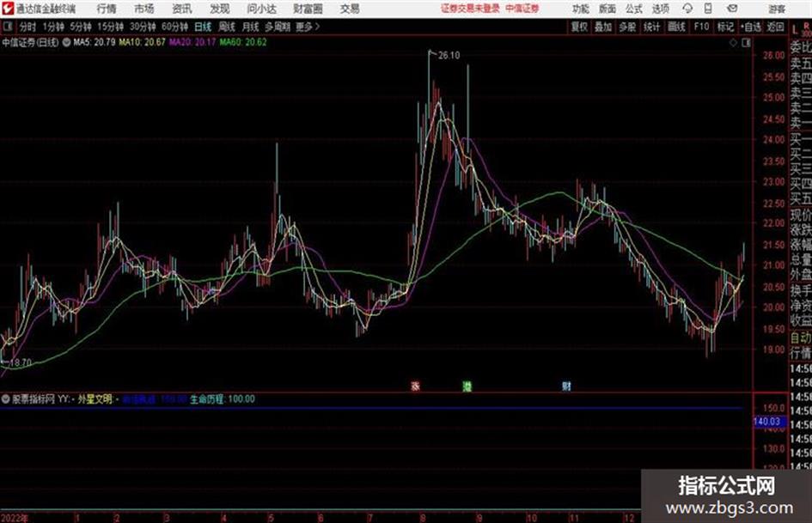Open the 选项 menu
The height and width of the screenshot is (523, 812).
[x=661, y=9]
